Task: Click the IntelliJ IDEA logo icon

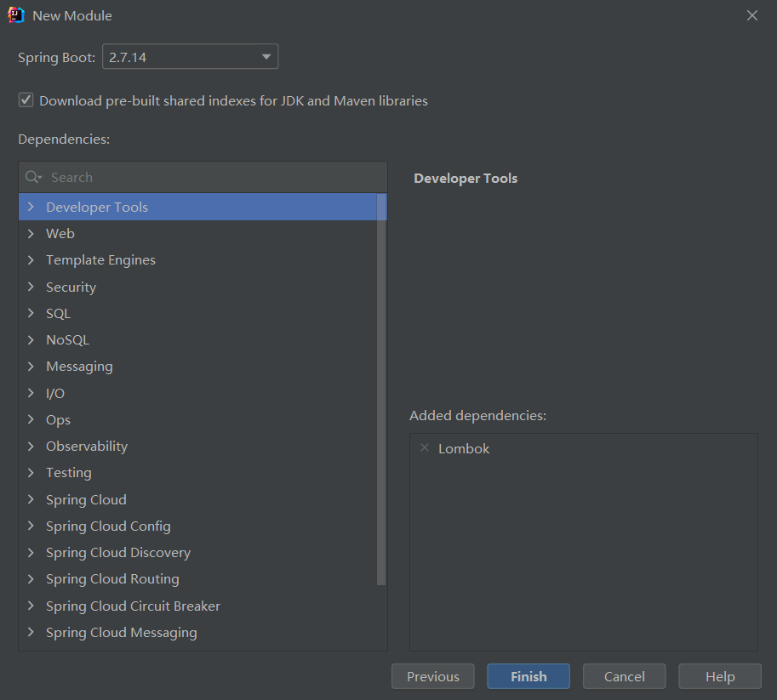Action: [16, 15]
